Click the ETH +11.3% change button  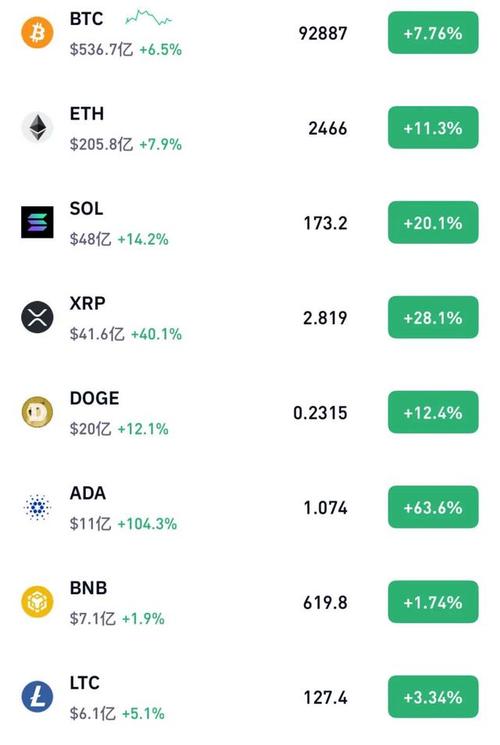click(x=433, y=127)
